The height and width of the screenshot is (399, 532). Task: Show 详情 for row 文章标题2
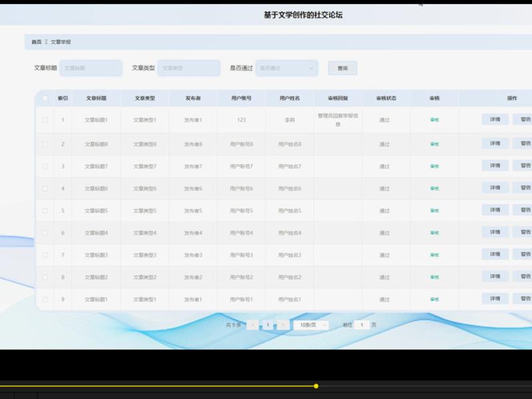coord(495,277)
